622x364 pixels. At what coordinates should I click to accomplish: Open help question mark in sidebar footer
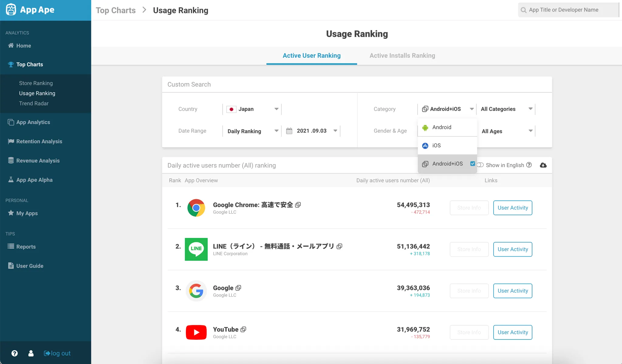point(15,353)
